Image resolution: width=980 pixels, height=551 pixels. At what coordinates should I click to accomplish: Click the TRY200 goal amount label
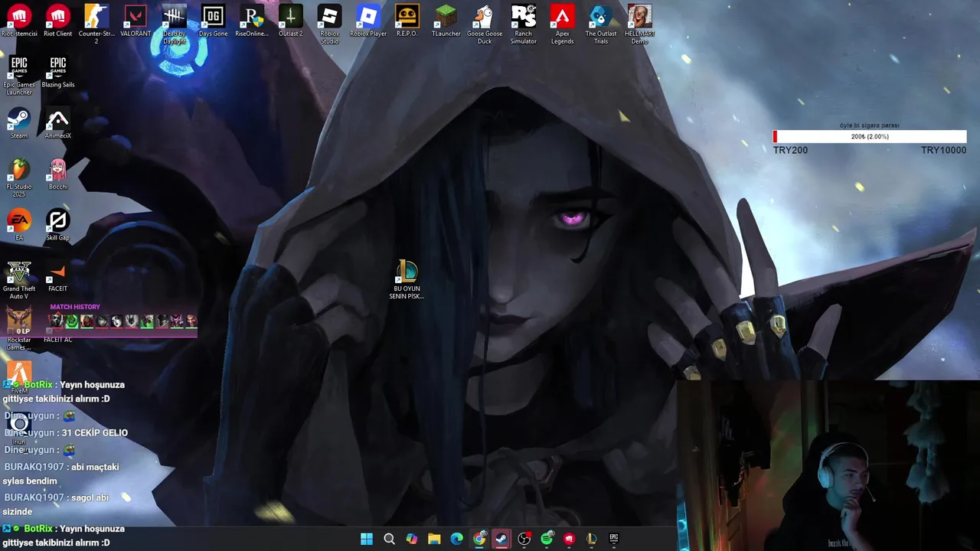click(790, 150)
